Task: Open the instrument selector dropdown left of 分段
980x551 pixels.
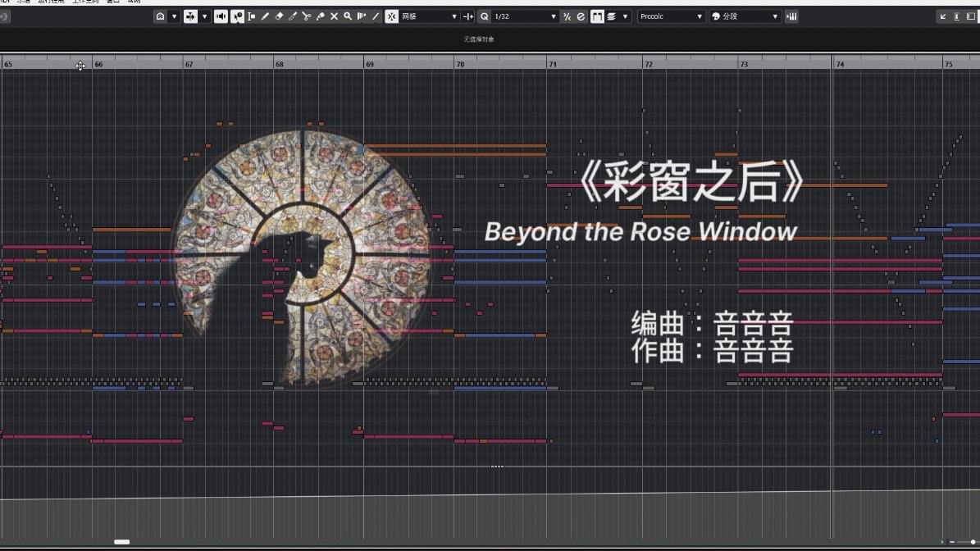Action: click(x=672, y=17)
